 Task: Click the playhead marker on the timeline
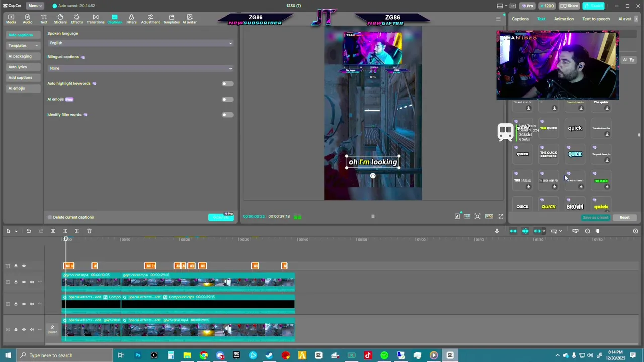pos(66,239)
